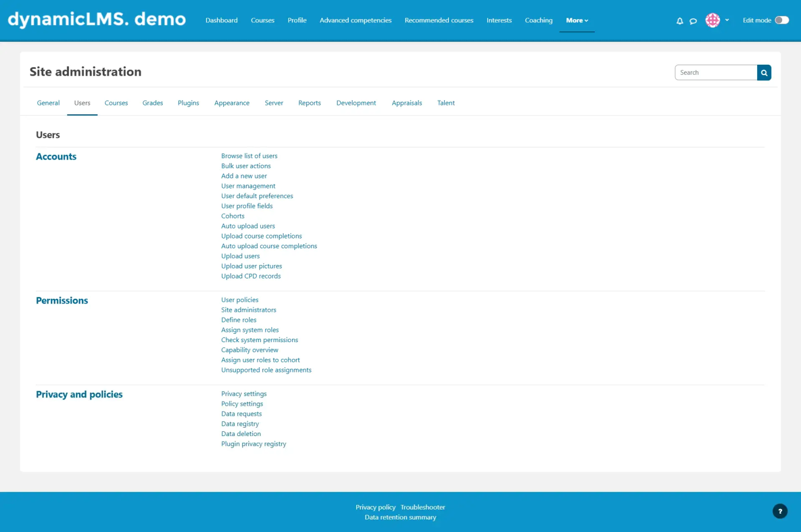801x532 pixels.
Task: Switch to the Appraisals tab
Action: click(x=407, y=103)
